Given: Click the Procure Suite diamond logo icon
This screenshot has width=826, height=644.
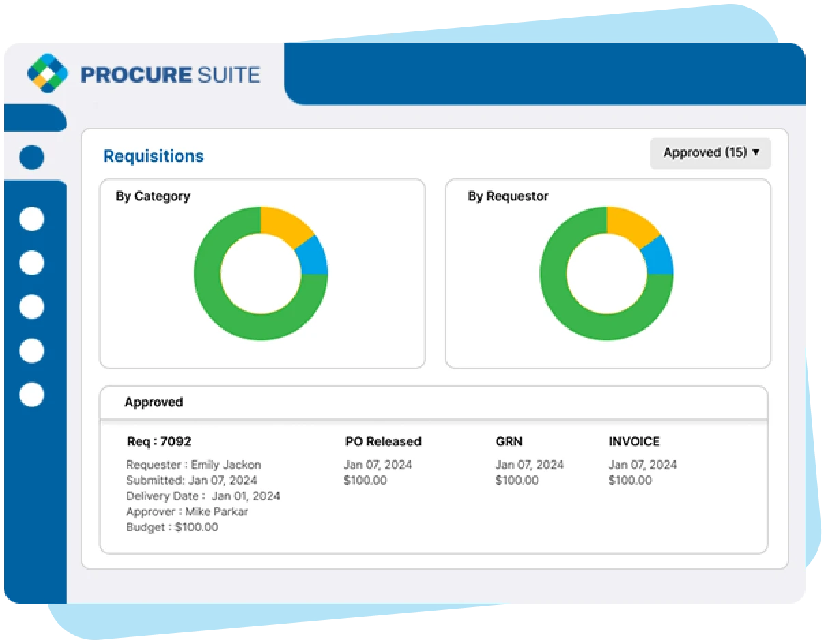Looking at the screenshot, I should pyautogui.click(x=48, y=73).
